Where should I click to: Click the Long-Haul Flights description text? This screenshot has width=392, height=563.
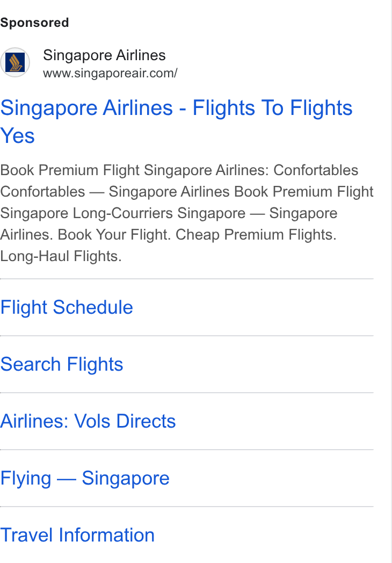pos(61,256)
